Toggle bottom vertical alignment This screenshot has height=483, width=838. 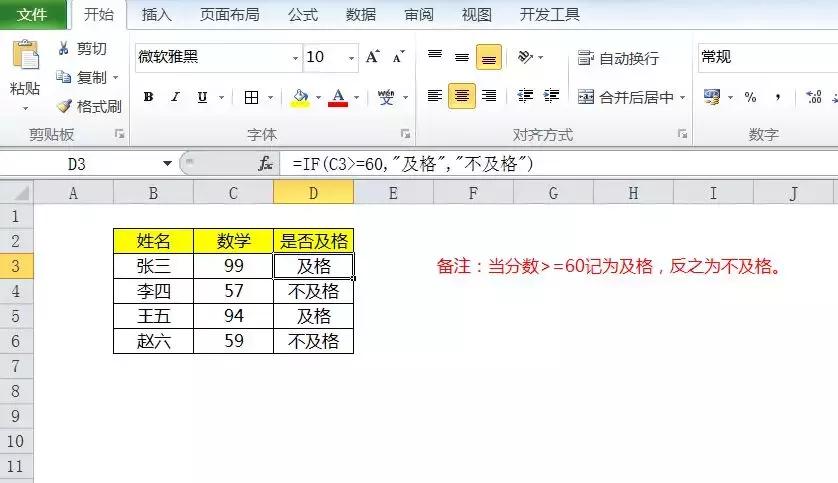coord(488,57)
